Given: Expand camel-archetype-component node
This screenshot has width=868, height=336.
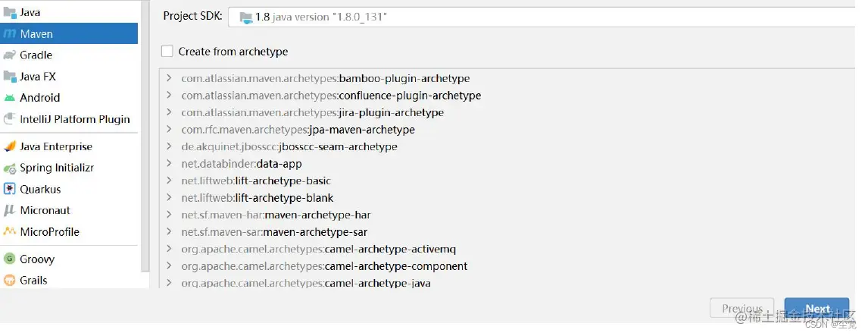Looking at the screenshot, I should 169,266.
